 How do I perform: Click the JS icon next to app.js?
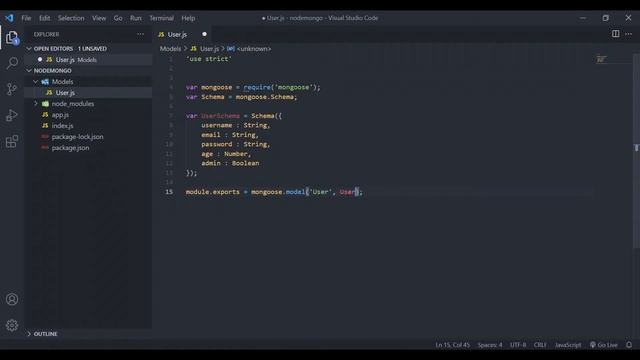[45, 115]
